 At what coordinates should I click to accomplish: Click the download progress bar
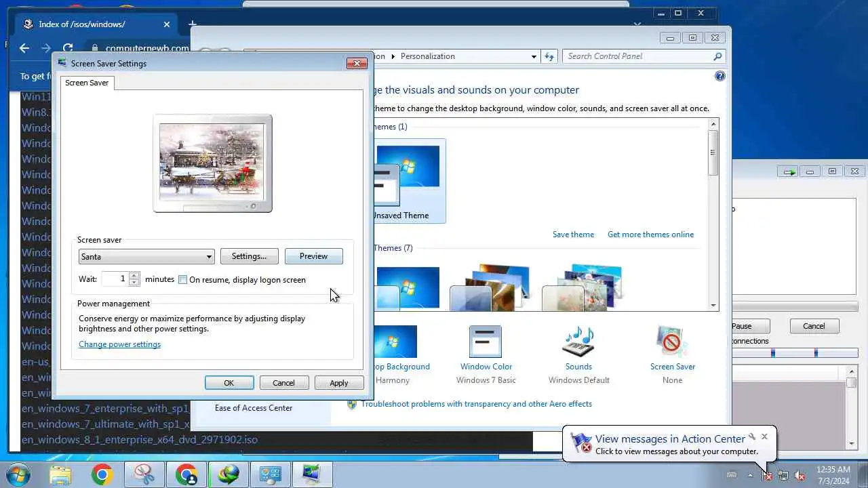tap(795, 306)
